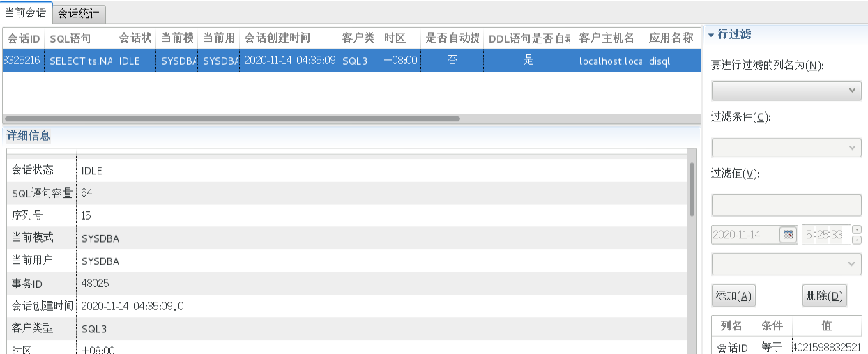Click the vertical scrollbar of 详细信息 panel
Screen dimensions: 868x354
click(x=692, y=190)
